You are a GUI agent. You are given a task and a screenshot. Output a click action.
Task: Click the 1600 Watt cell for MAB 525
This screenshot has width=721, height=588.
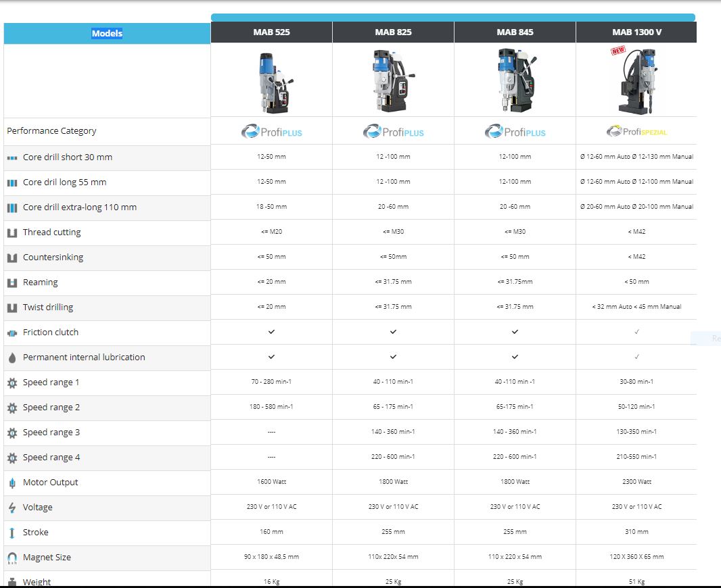[x=271, y=482]
